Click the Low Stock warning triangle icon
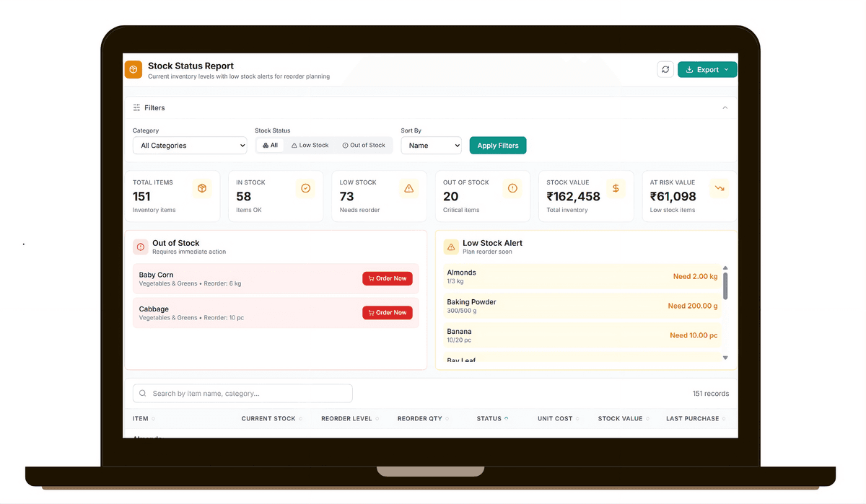Screen dimensions: 866x504 pyautogui.click(x=409, y=189)
